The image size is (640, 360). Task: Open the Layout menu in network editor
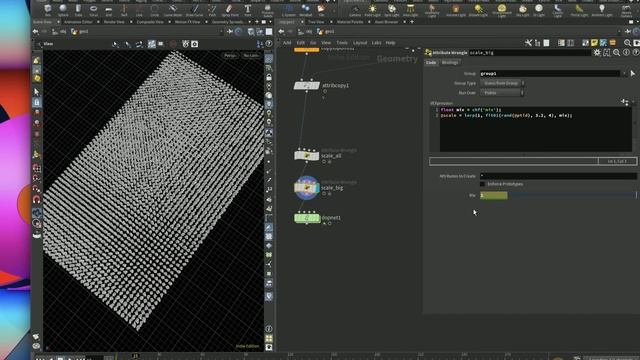[x=360, y=43]
